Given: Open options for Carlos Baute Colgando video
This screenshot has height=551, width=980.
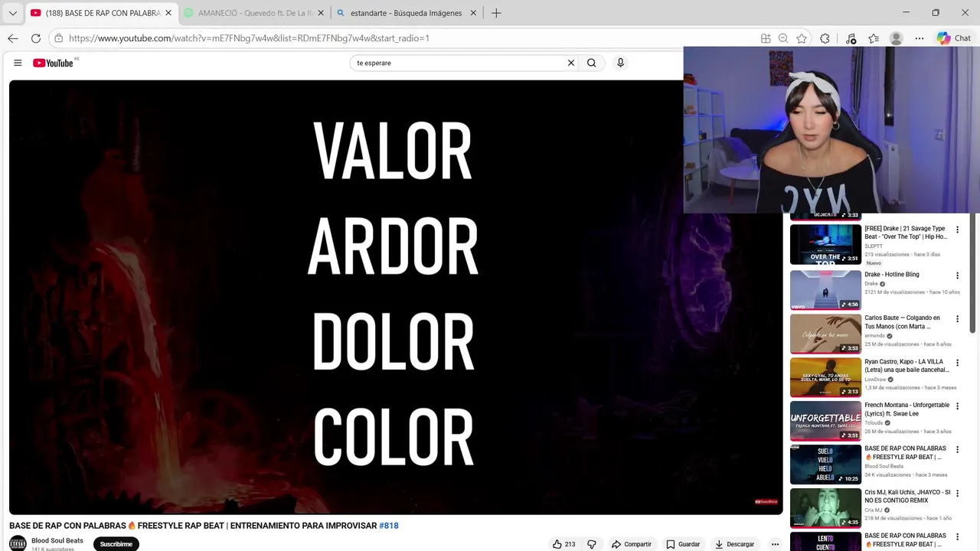Looking at the screenshot, I should pos(957,320).
